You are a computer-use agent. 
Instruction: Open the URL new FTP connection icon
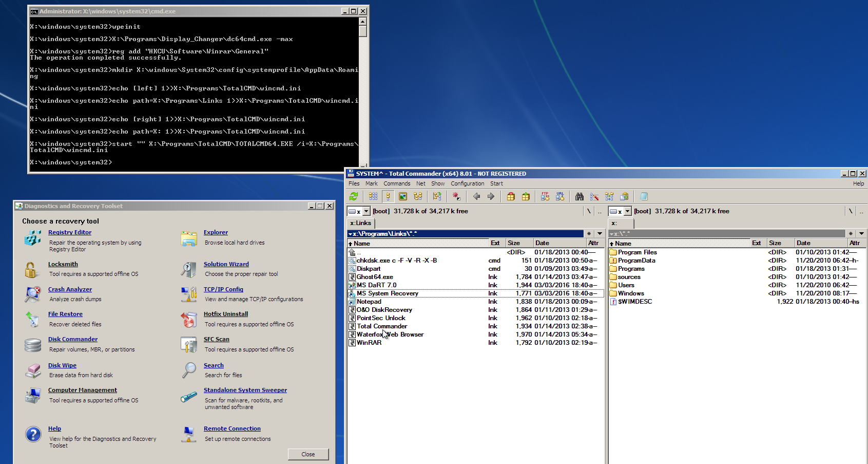coord(560,196)
